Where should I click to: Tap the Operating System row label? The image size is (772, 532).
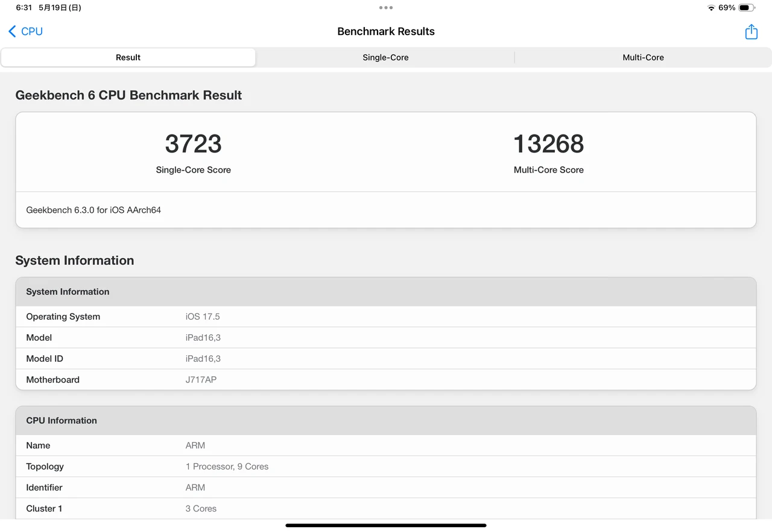click(63, 317)
